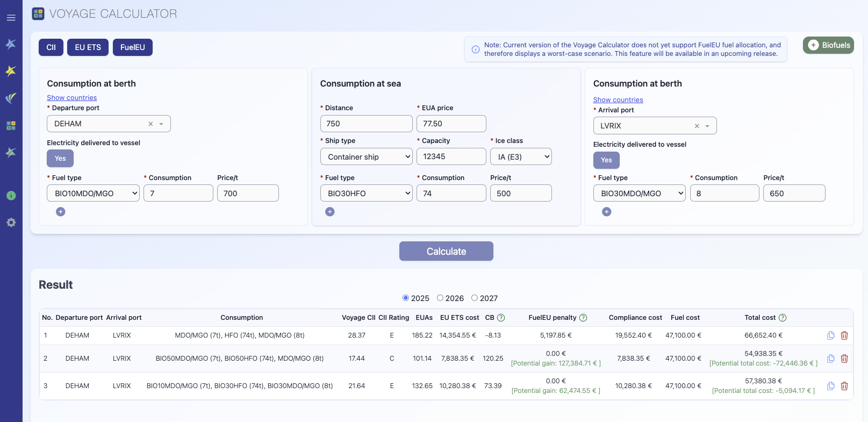This screenshot has height=422, width=868.
Task: Click the help icon next to Total cost
Action: (x=783, y=318)
